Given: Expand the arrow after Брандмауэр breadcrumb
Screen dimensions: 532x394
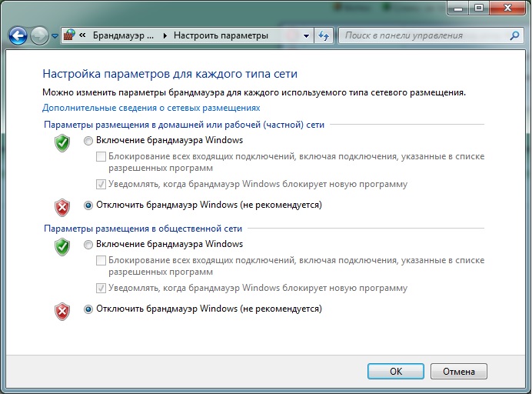Looking at the screenshot, I should (x=165, y=35).
